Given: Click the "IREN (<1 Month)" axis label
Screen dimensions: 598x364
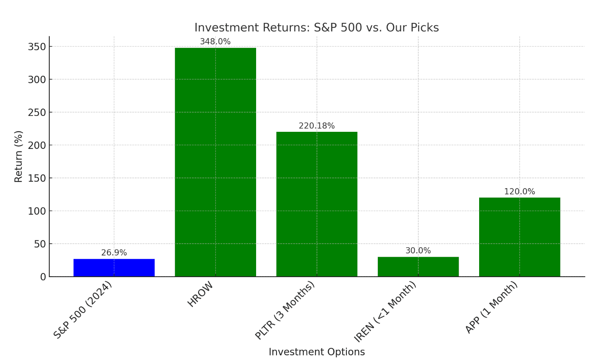Looking at the screenshot, I should (385, 312).
